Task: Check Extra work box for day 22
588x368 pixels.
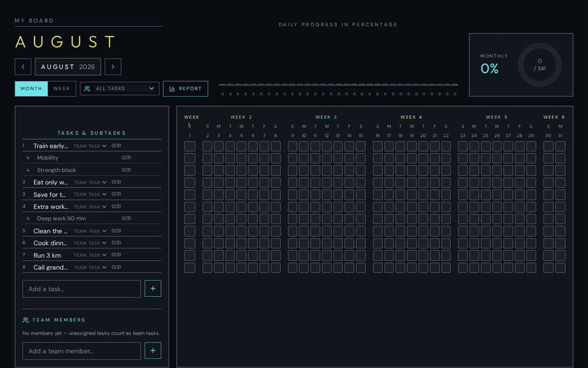Action: [x=446, y=207]
